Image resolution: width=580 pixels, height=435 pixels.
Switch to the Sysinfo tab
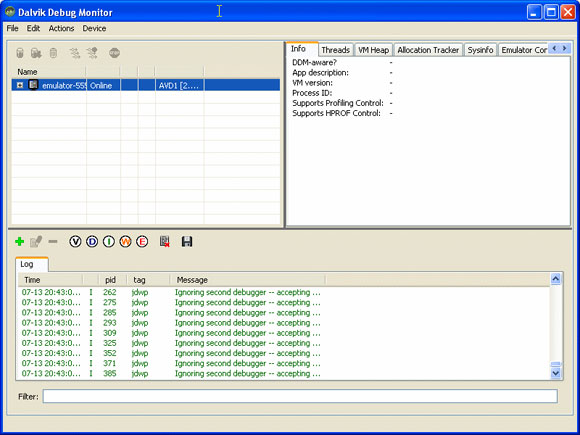(480, 50)
